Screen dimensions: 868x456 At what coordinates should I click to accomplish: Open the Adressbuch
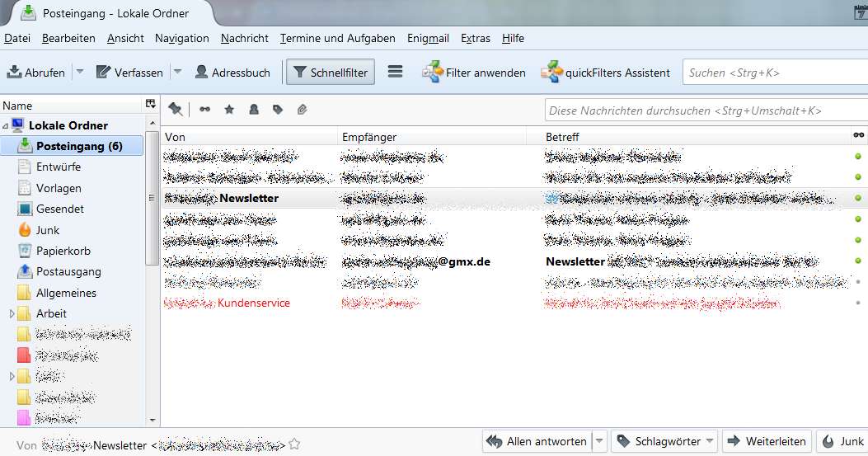coord(232,72)
